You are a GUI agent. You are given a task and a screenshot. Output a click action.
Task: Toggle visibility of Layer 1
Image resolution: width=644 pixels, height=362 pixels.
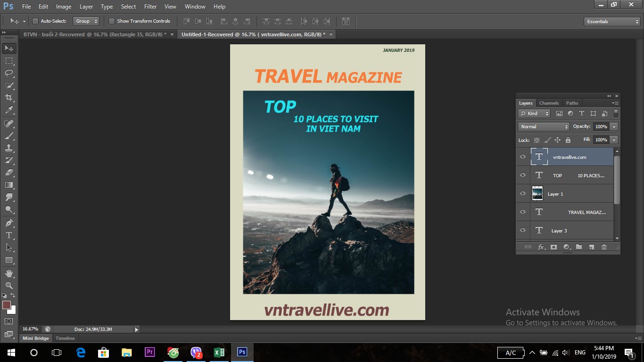(x=522, y=193)
